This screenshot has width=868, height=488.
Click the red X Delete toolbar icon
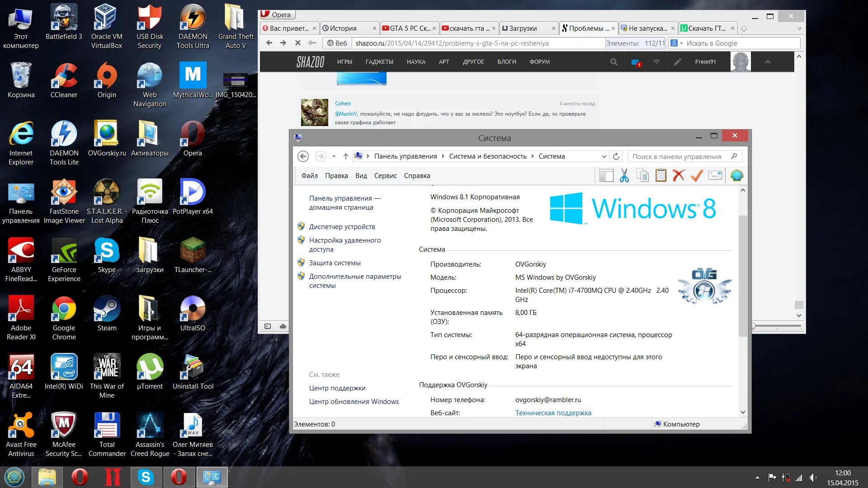click(679, 175)
